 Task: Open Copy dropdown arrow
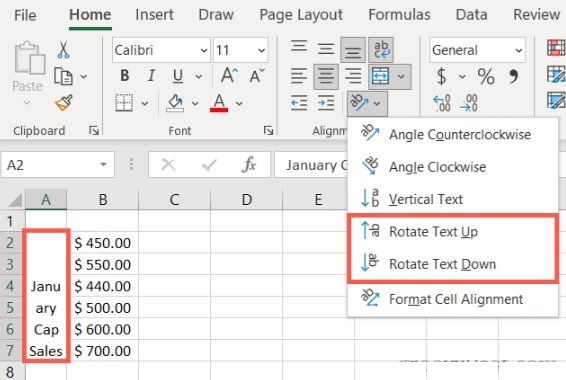click(x=83, y=77)
